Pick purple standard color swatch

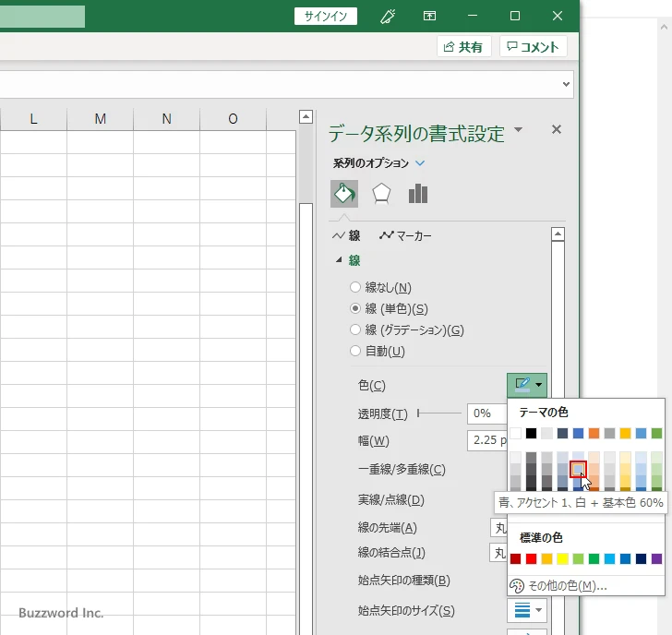coord(656,558)
